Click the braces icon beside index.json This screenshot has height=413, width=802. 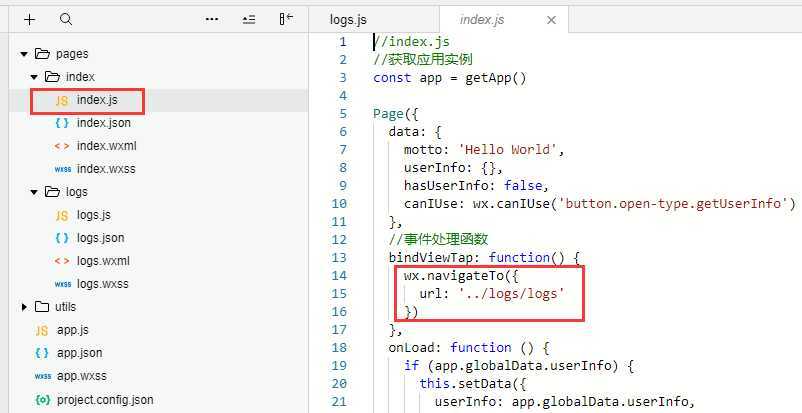(x=62, y=123)
